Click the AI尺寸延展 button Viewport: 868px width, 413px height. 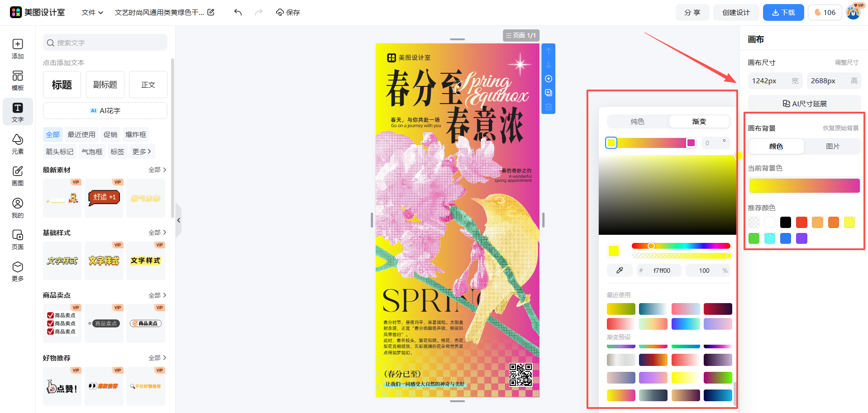click(804, 104)
